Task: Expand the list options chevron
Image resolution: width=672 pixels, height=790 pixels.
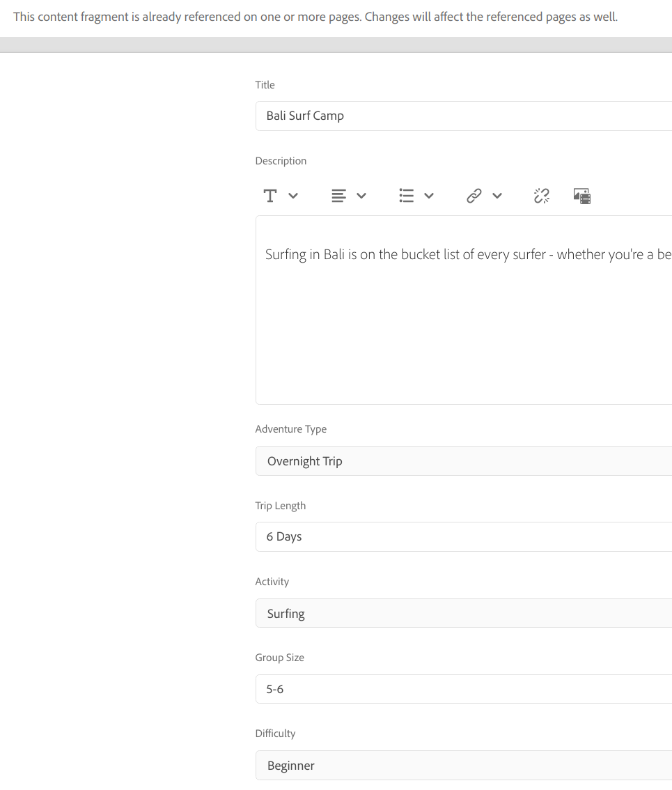Action: (429, 196)
